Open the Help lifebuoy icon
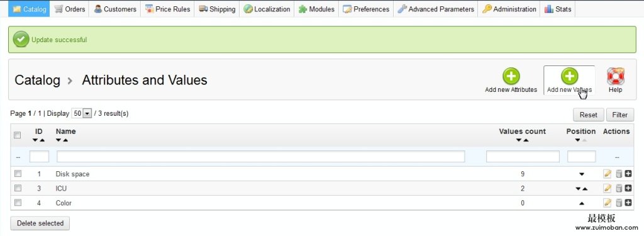 tap(616, 77)
